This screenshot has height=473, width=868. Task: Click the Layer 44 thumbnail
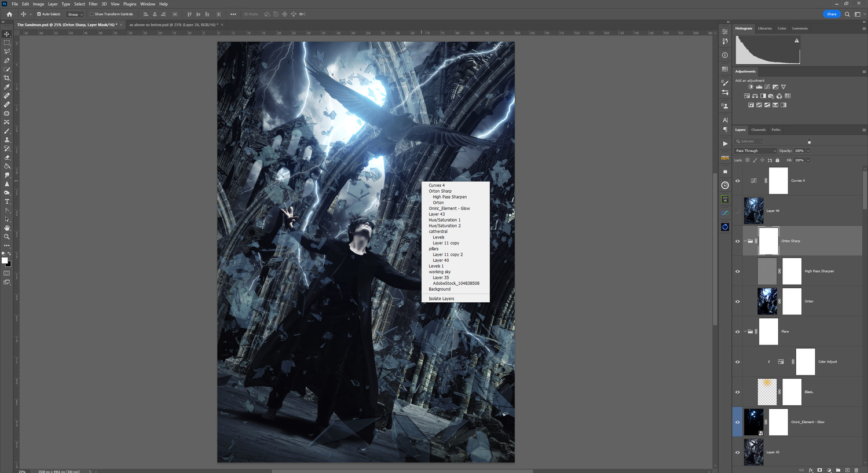(753, 211)
